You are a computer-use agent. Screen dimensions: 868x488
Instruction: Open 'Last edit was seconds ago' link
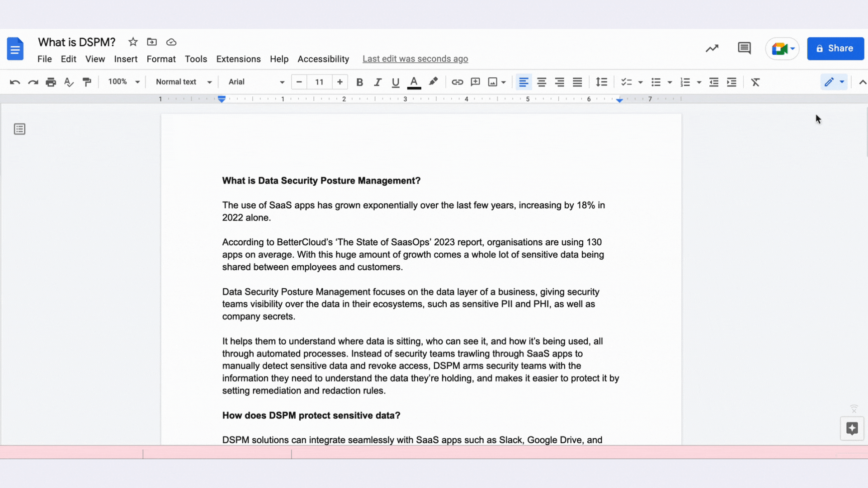point(415,59)
